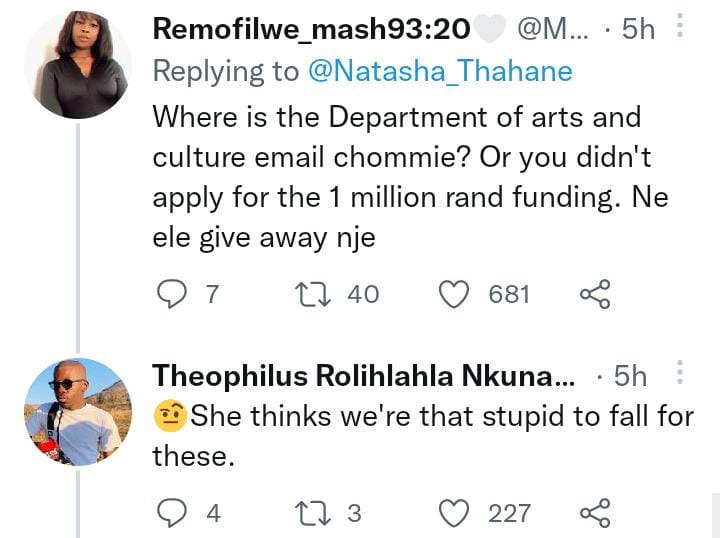The image size is (720, 538).
Task: Retweet Remofilwe's tweet with 40 retweets
Action: (x=313, y=294)
